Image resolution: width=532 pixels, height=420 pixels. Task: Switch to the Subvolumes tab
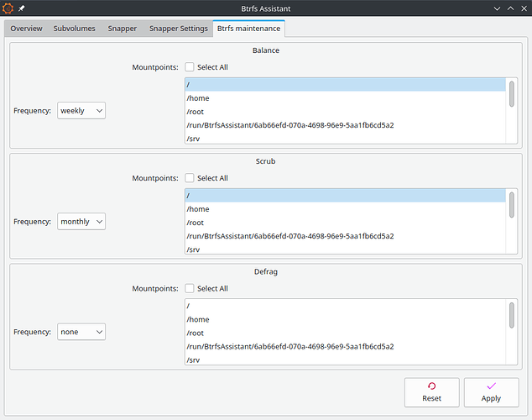[x=75, y=29]
